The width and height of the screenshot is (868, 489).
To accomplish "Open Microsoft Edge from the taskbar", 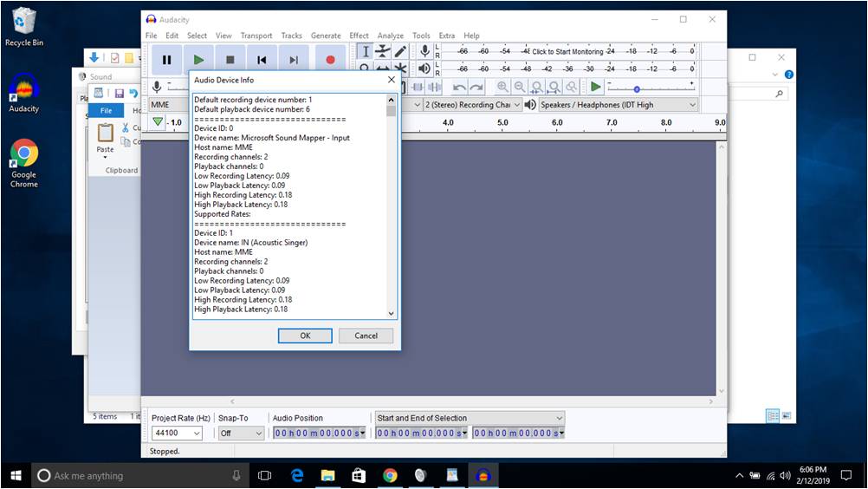I will pos(297,476).
